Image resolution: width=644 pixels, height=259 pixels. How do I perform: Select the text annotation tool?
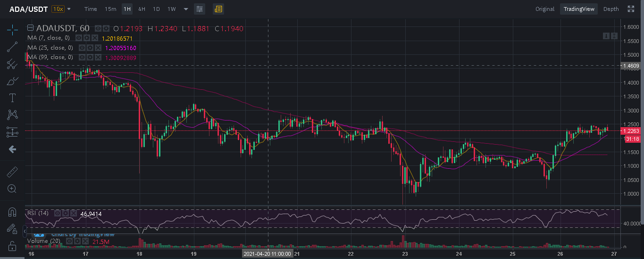pos(12,98)
